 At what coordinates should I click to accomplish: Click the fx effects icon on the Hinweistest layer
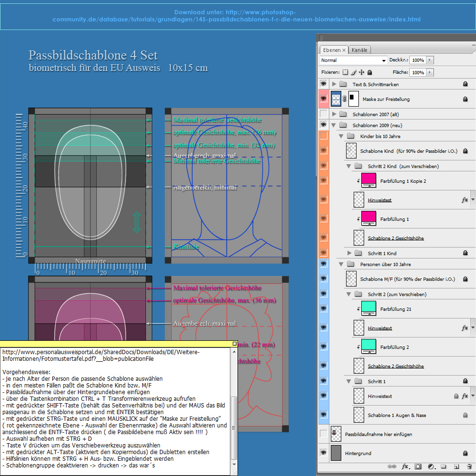coord(465,200)
